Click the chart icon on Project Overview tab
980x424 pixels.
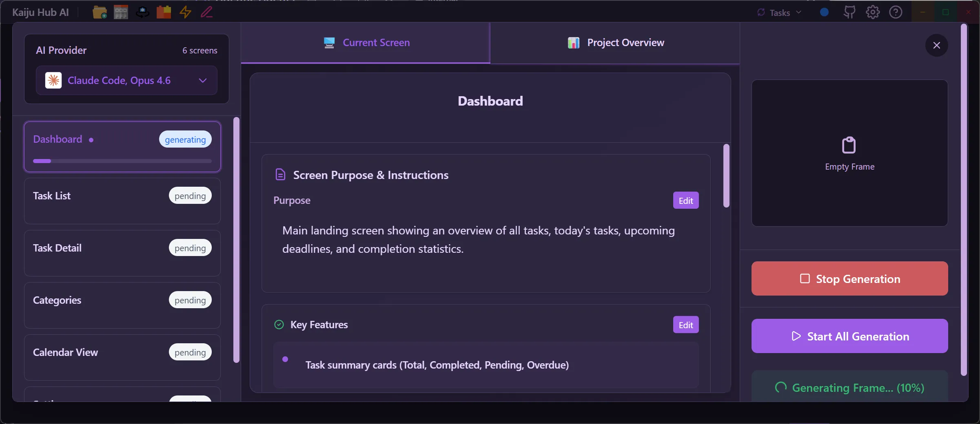(x=574, y=42)
